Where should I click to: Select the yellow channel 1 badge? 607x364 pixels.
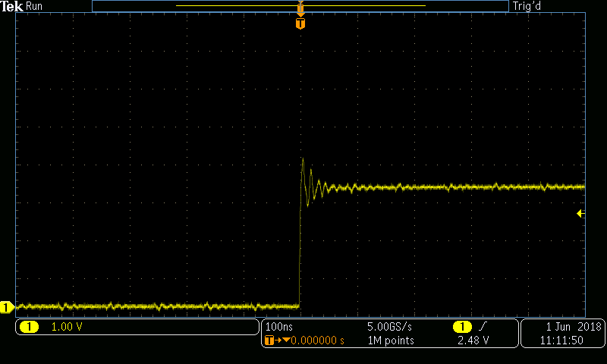[x=29, y=327]
